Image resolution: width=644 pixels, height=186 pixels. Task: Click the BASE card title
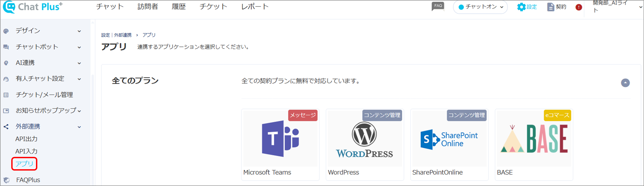[504, 172]
